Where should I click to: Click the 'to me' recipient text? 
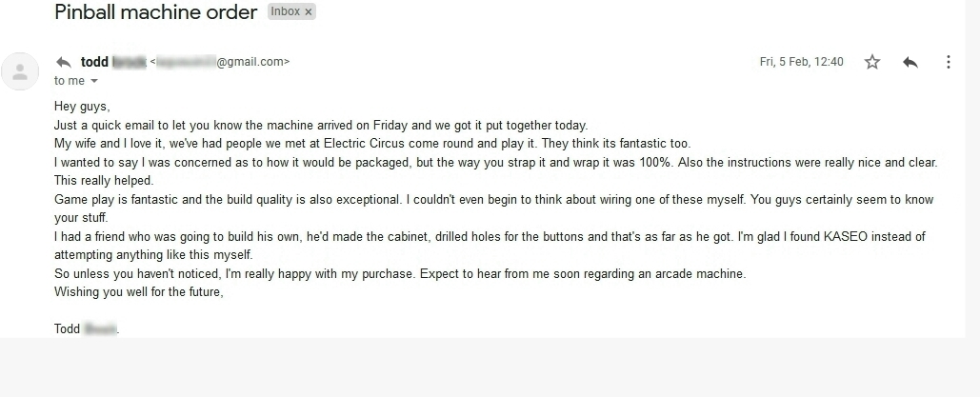pyautogui.click(x=70, y=81)
